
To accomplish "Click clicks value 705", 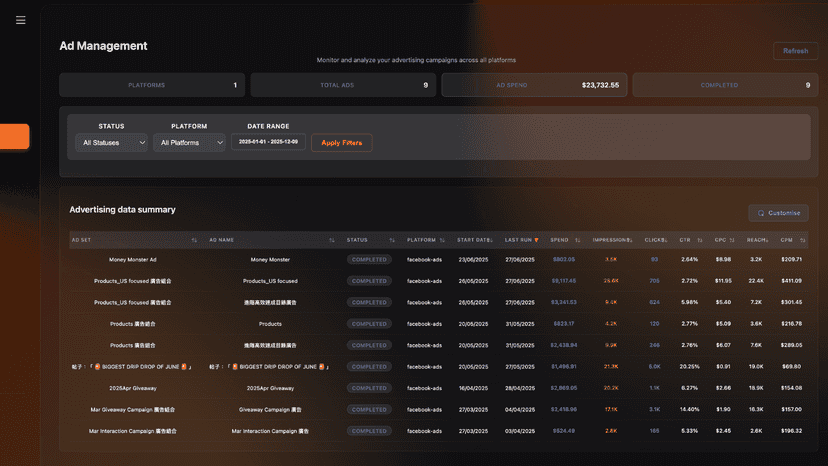I will coord(654,281).
